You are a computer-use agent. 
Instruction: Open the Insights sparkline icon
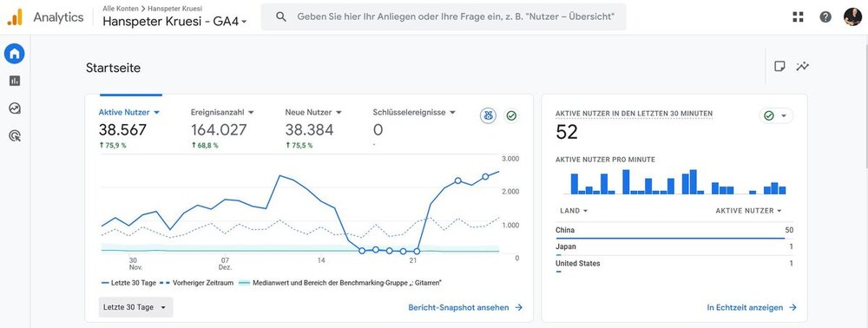pyautogui.click(x=802, y=66)
